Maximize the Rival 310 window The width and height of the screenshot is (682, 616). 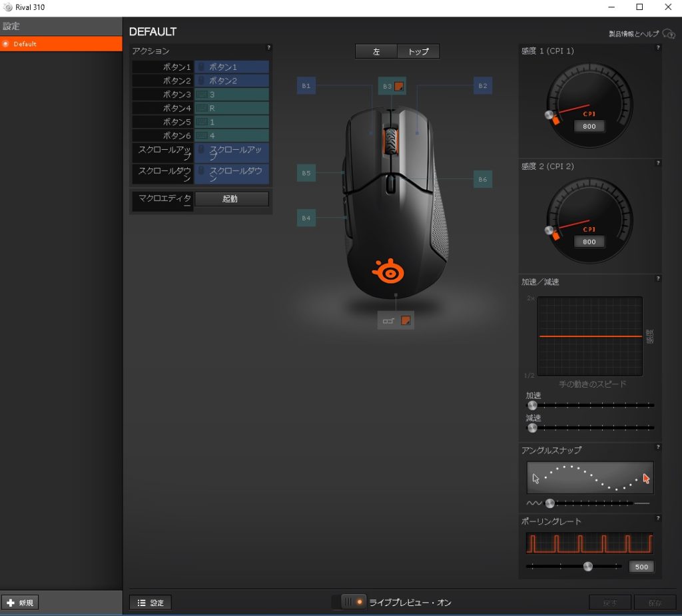coord(639,7)
